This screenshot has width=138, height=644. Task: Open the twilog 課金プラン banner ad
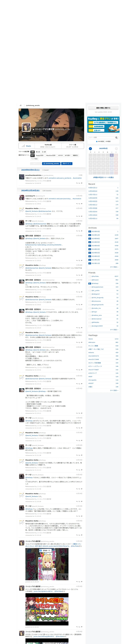103,125
